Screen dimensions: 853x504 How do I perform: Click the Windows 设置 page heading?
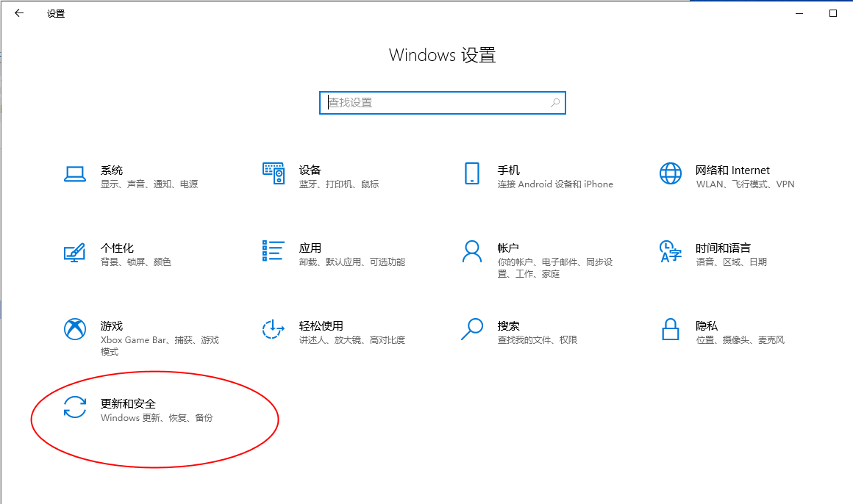click(x=442, y=55)
